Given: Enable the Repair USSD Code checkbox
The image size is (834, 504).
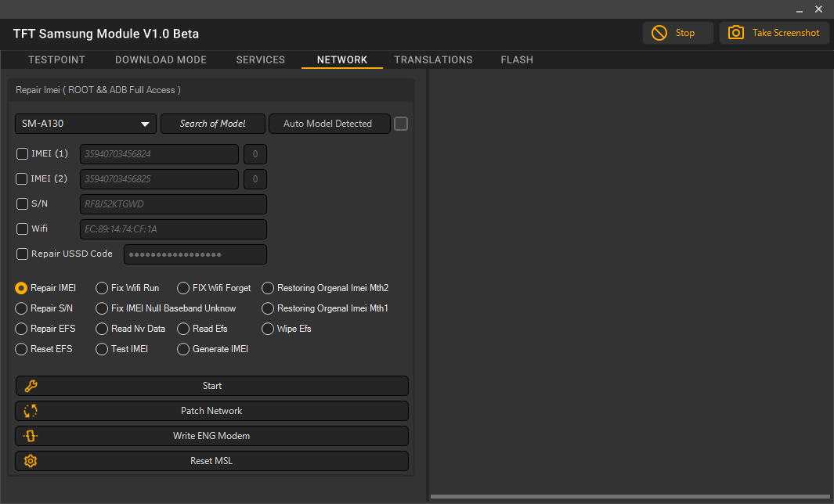Looking at the screenshot, I should (22, 254).
